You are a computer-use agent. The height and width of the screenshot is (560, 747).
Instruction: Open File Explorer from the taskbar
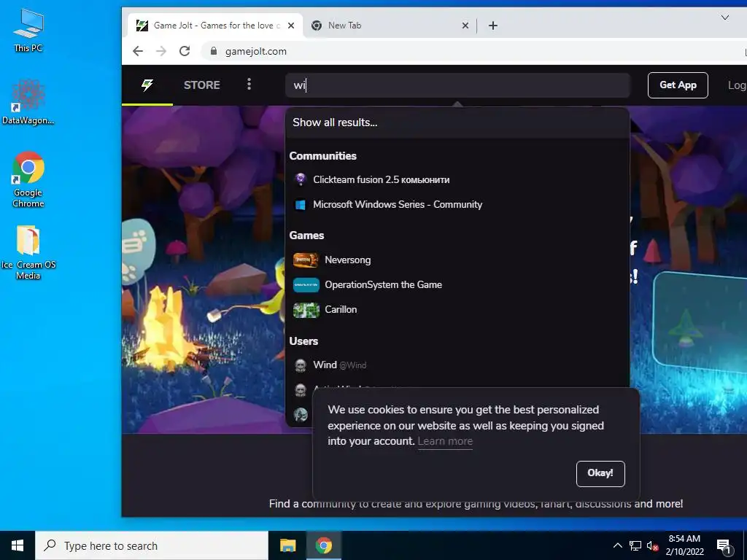[287, 545]
